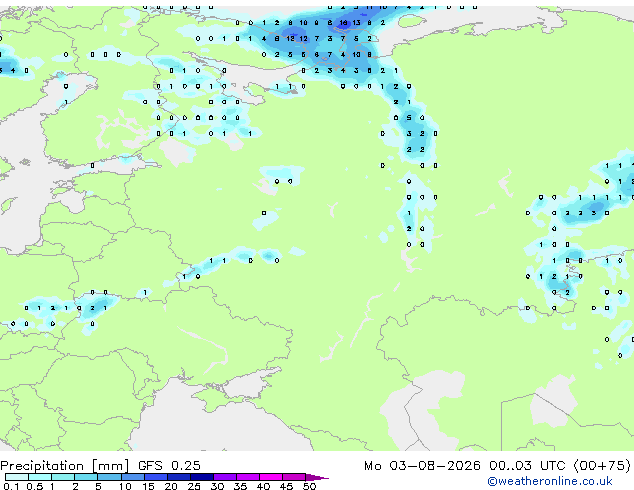Image resolution: width=634 pixels, height=490 pixels.
Task: Click the '35' label below the color scale
Action: (240, 486)
